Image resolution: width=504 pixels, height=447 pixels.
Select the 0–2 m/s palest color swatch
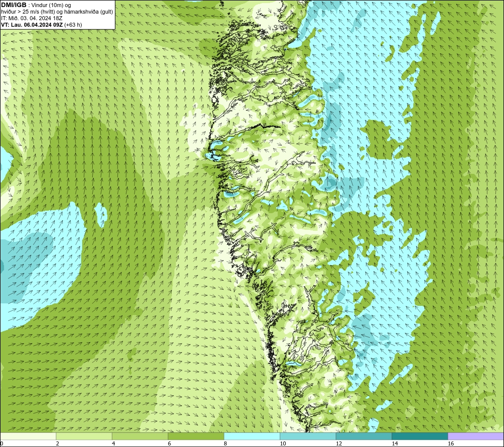[x=28, y=436]
